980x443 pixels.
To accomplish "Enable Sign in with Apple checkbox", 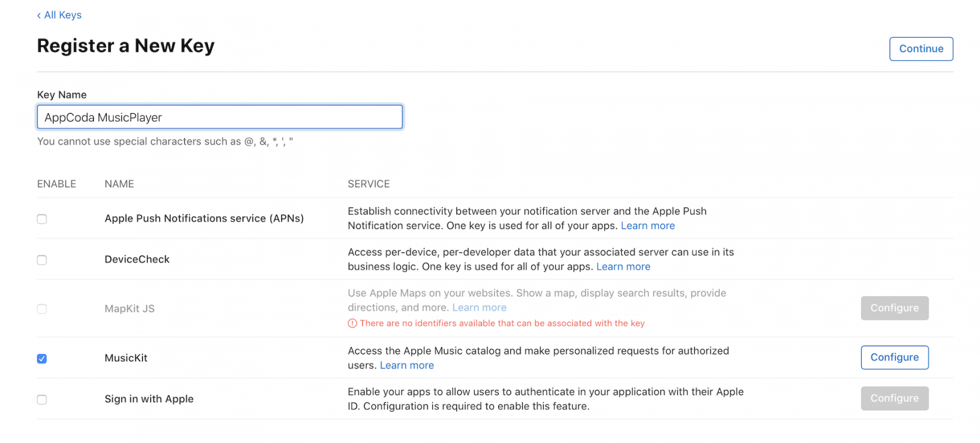I will click(42, 399).
